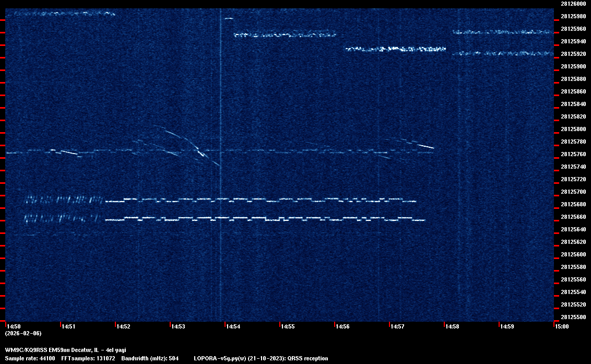Image resolution: width=591 pixels, height=364 pixels.
Task: Click the 28125700 frequency label
Action: click(573, 192)
